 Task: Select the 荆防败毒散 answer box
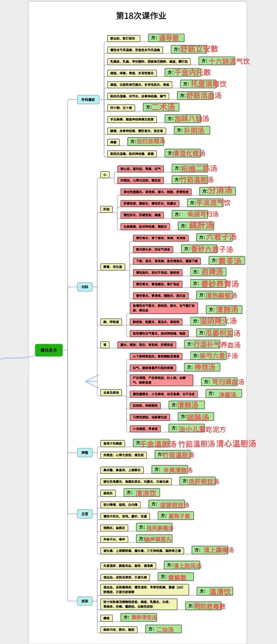[x=203, y=606]
